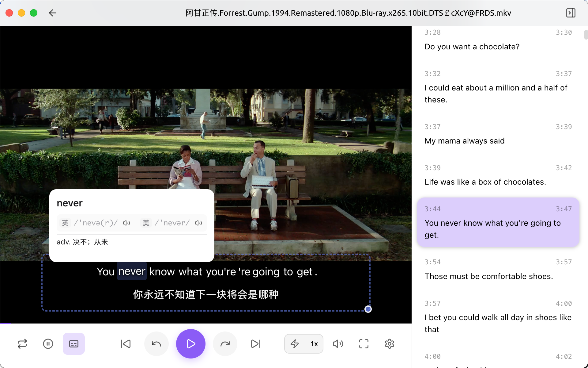Hide the on-screen subtitles

tap(73, 344)
